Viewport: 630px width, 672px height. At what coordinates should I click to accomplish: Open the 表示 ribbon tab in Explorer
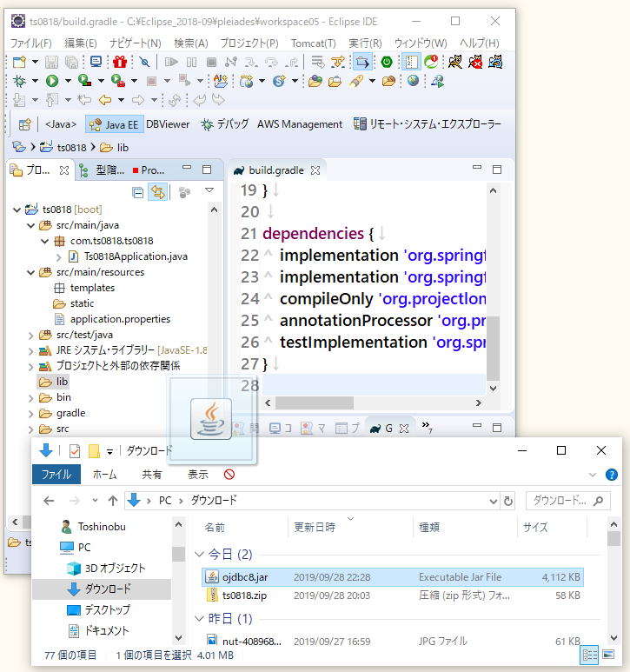coord(198,475)
